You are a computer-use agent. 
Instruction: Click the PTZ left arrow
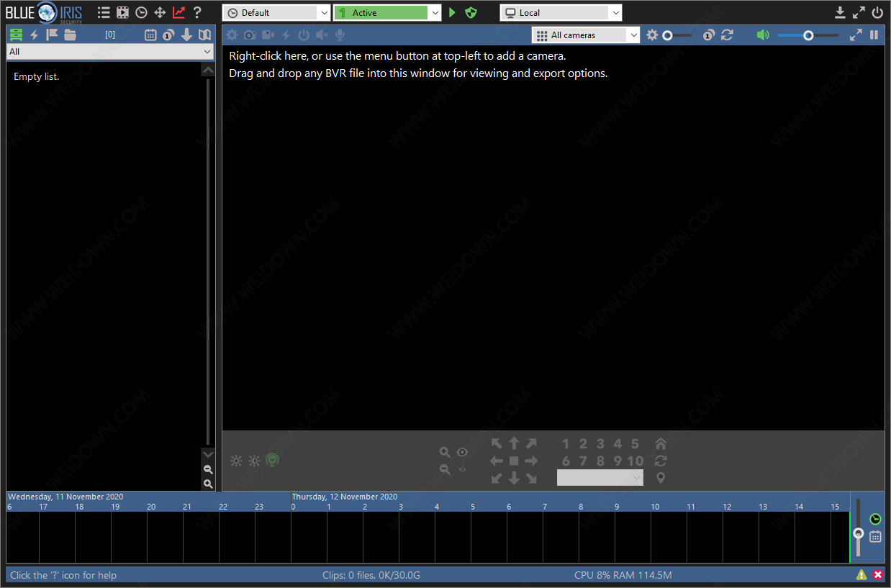click(x=497, y=461)
